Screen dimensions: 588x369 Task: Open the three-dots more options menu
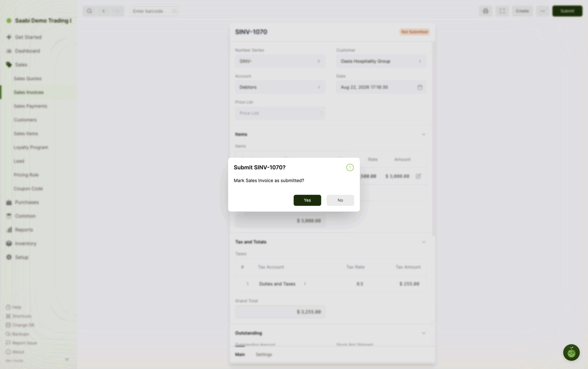543,11
